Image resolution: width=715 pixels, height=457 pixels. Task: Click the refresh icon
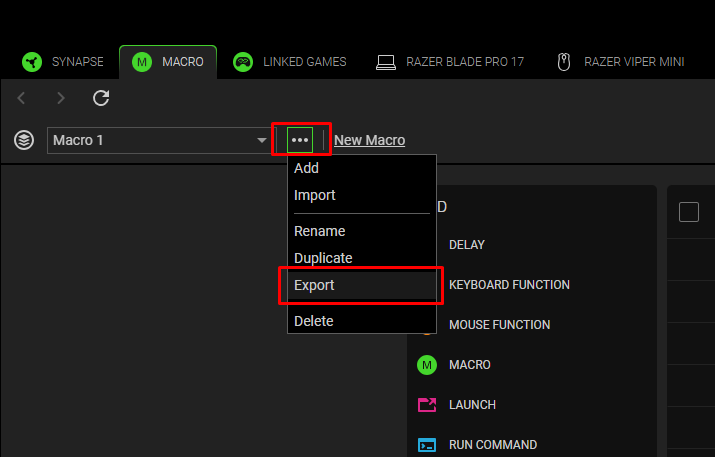[100, 98]
